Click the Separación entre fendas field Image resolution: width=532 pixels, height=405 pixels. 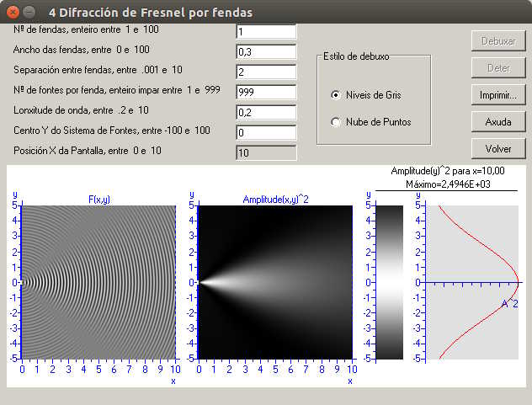266,72
